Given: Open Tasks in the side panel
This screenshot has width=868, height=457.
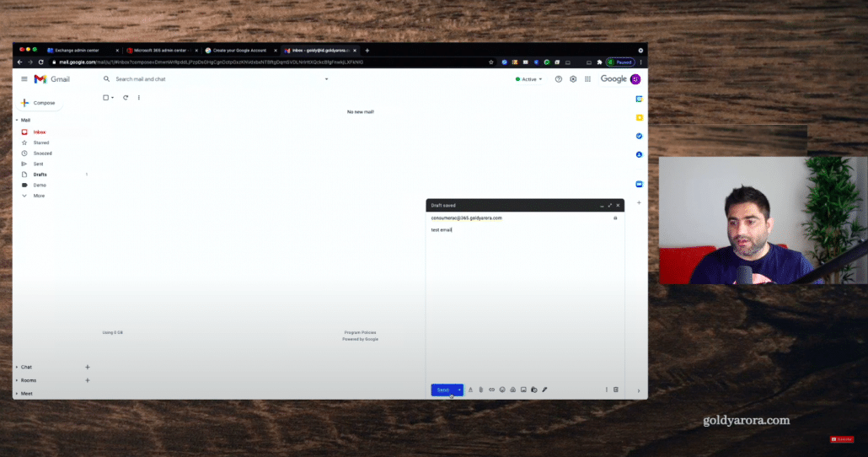Looking at the screenshot, I should point(639,137).
